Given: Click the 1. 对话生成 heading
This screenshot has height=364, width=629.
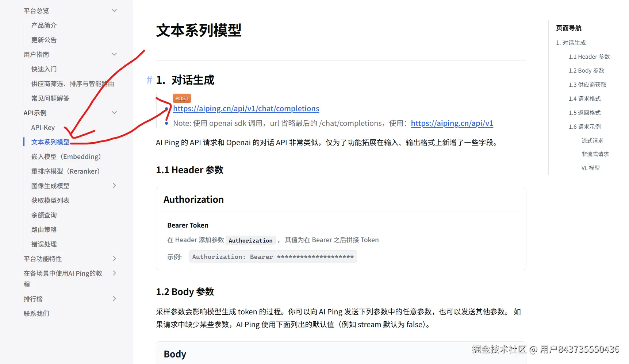Looking at the screenshot, I should (x=185, y=80).
